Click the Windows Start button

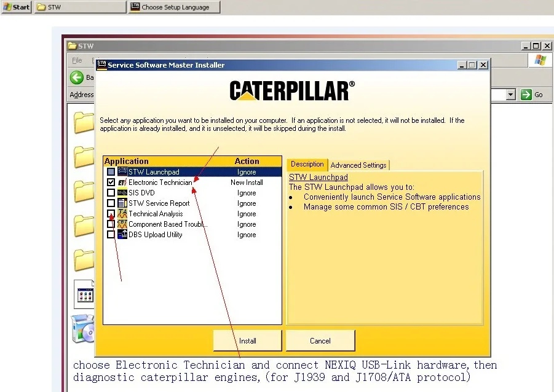[16, 7]
